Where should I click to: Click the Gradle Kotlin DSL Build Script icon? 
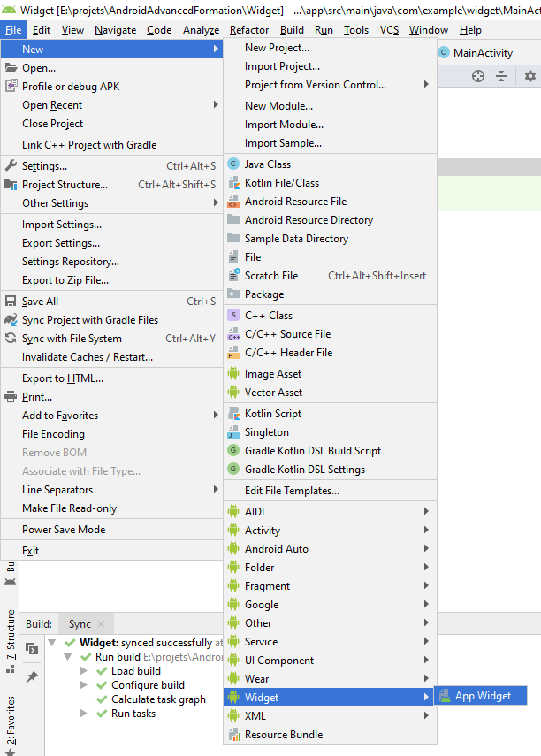point(233,451)
